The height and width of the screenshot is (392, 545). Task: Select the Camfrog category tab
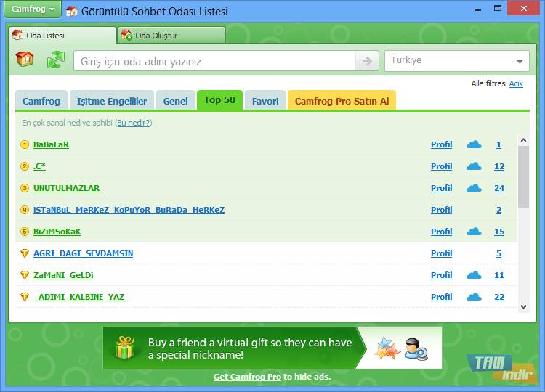(41, 101)
